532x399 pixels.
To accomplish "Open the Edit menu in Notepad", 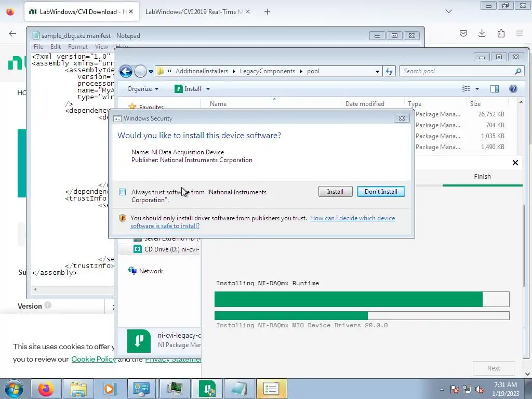I will coord(55,46).
